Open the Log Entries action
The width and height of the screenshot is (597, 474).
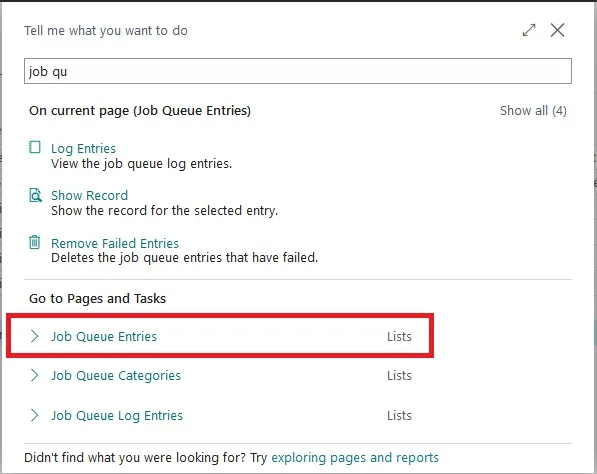pyautogui.click(x=83, y=148)
